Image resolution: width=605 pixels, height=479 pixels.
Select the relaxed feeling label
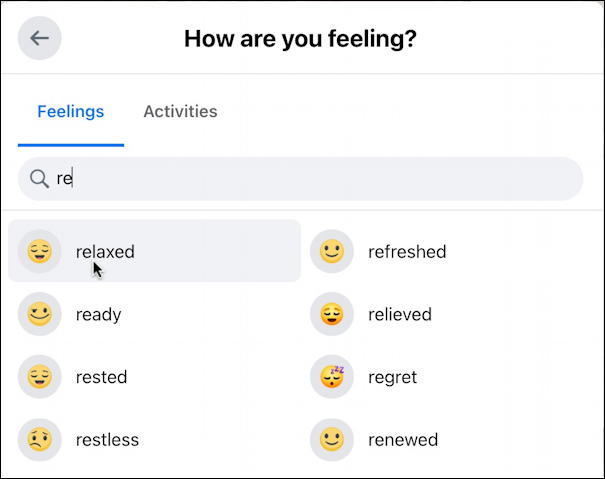click(x=105, y=252)
